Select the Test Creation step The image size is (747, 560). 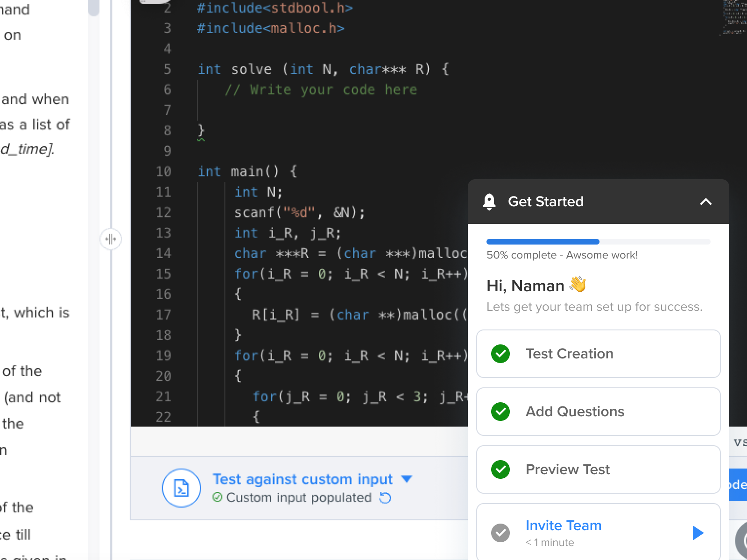(598, 354)
